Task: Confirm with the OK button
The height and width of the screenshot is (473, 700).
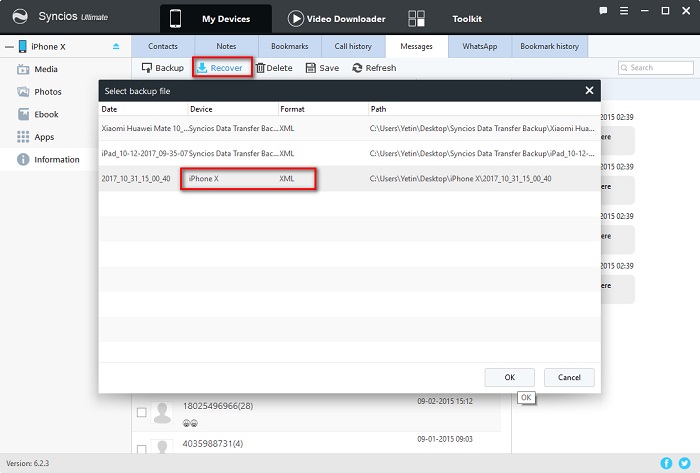Action: tap(509, 377)
